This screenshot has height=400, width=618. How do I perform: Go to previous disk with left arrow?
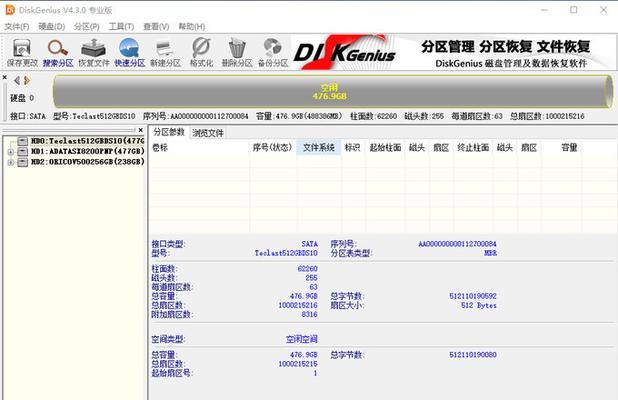[17, 81]
